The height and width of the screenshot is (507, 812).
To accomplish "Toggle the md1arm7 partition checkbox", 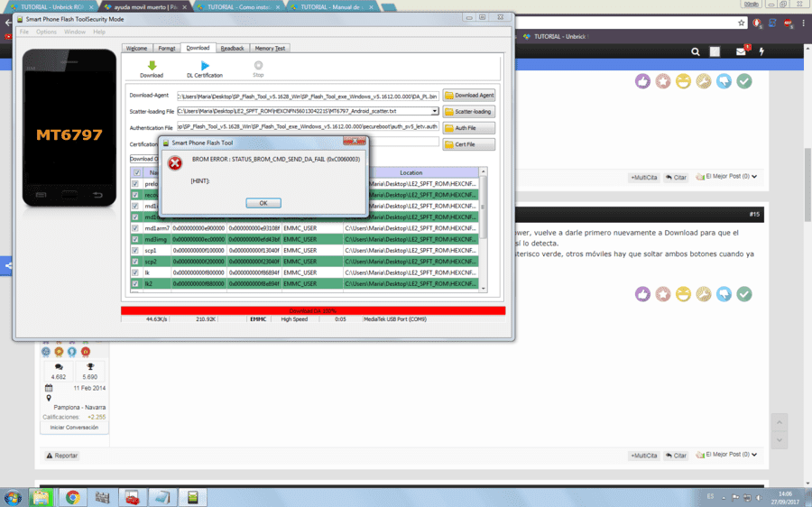I will (x=135, y=228).
